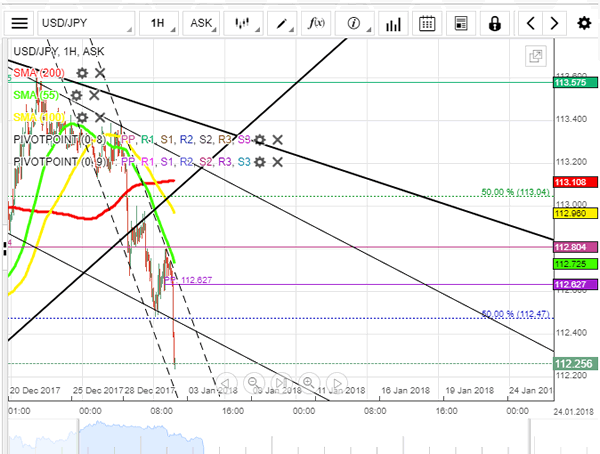
Task: Remove the SMA (55) indicator
Action: (x=94, y=95)
